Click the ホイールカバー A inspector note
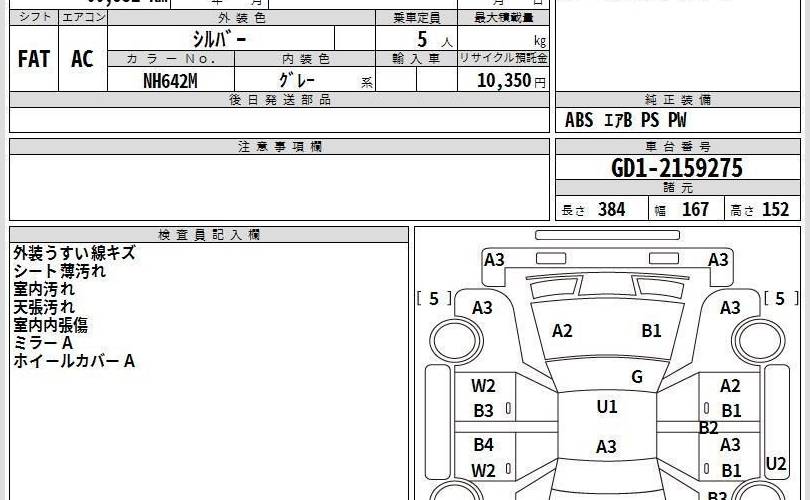Screen dimensions: 810x500 pyautogui.click(x=74, y=361)
